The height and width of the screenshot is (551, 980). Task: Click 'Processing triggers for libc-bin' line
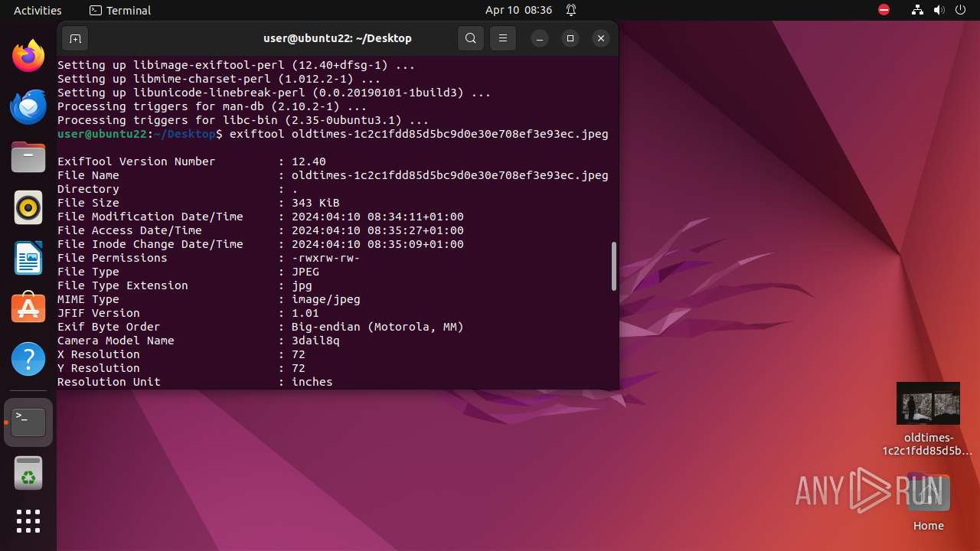tap(243, 120)
